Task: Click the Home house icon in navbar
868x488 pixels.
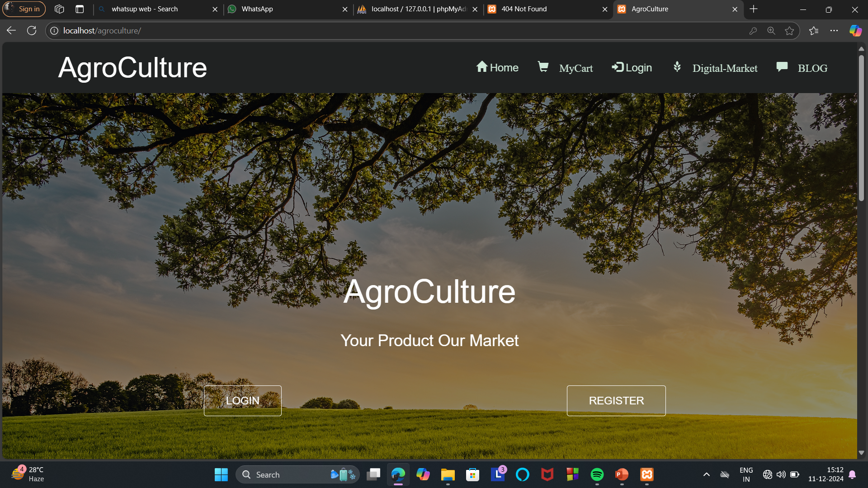Action: click(481, 67)
